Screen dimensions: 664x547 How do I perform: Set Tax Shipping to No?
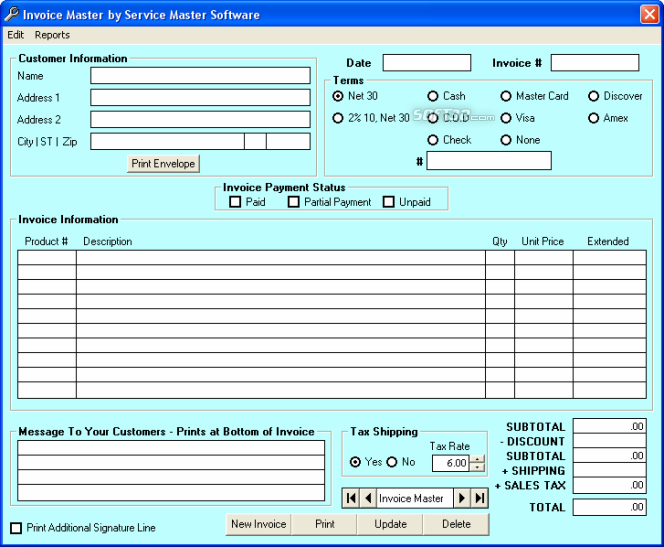point(392,462)
